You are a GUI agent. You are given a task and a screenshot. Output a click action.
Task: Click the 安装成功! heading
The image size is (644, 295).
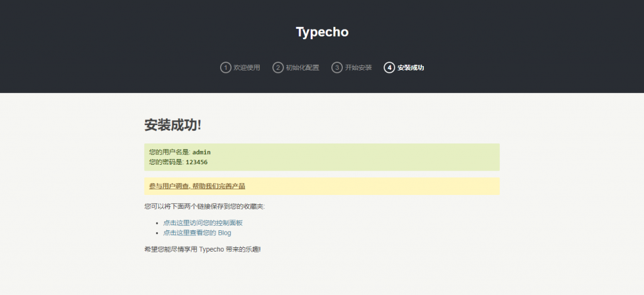tap(173, 125)
